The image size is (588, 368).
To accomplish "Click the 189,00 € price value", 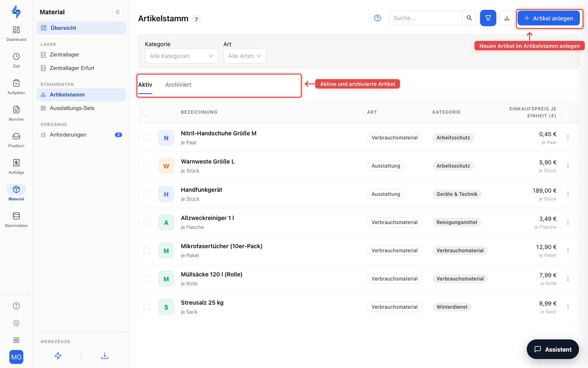I will [544, 191].
